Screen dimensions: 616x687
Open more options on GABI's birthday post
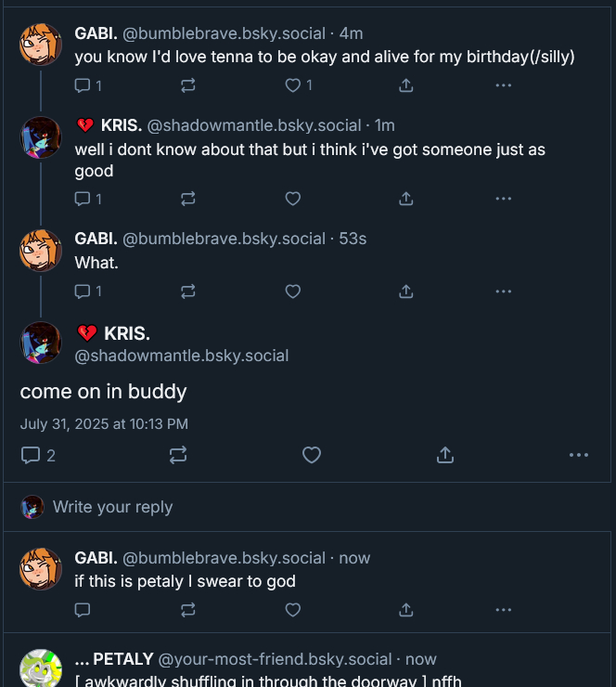504,85
